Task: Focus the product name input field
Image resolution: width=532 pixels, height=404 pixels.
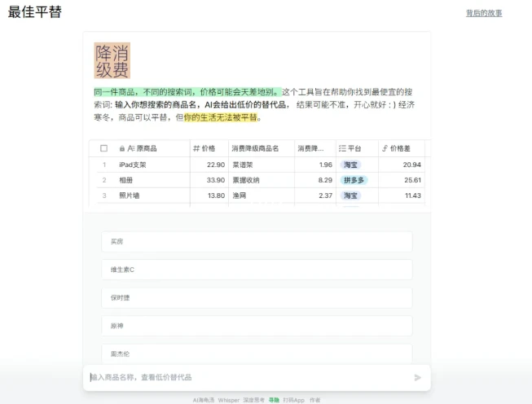Action: tap(244, 377)
